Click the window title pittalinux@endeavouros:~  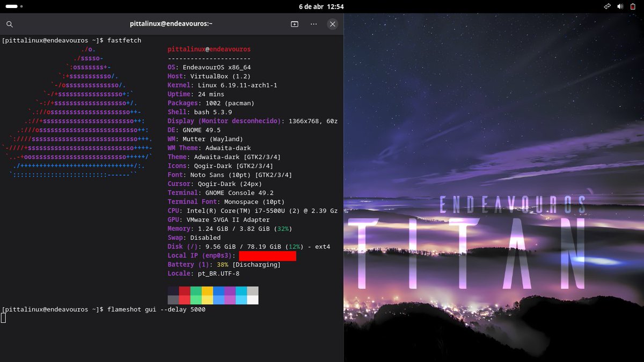[171, 24]
